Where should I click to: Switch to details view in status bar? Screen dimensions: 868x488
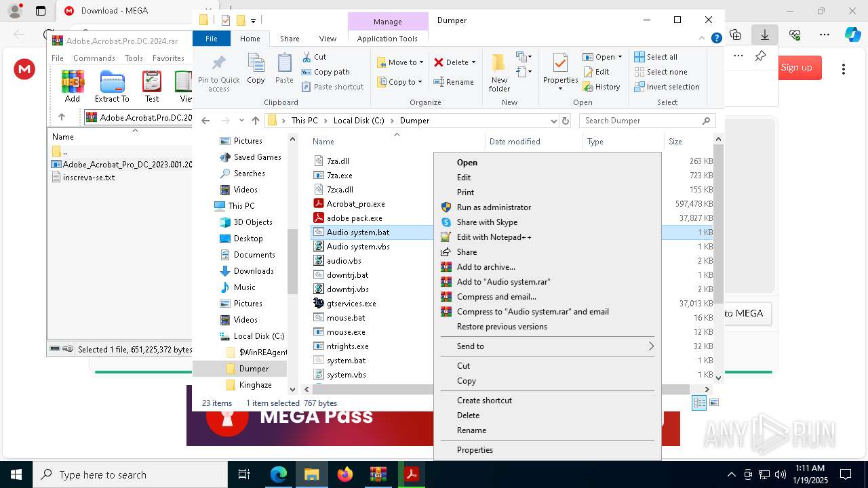[x=699, y=403]
